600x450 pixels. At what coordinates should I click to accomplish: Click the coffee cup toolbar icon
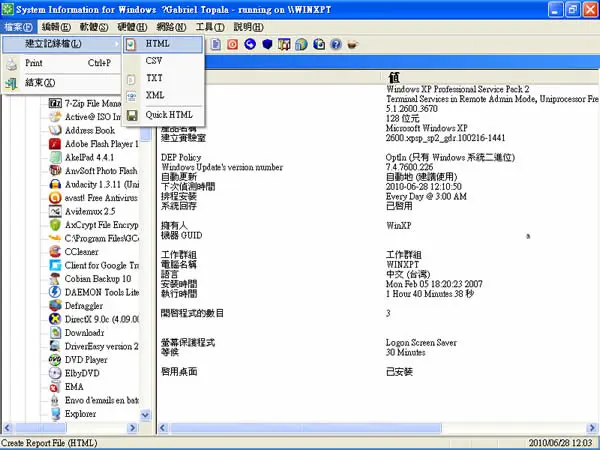coord(352,44)
